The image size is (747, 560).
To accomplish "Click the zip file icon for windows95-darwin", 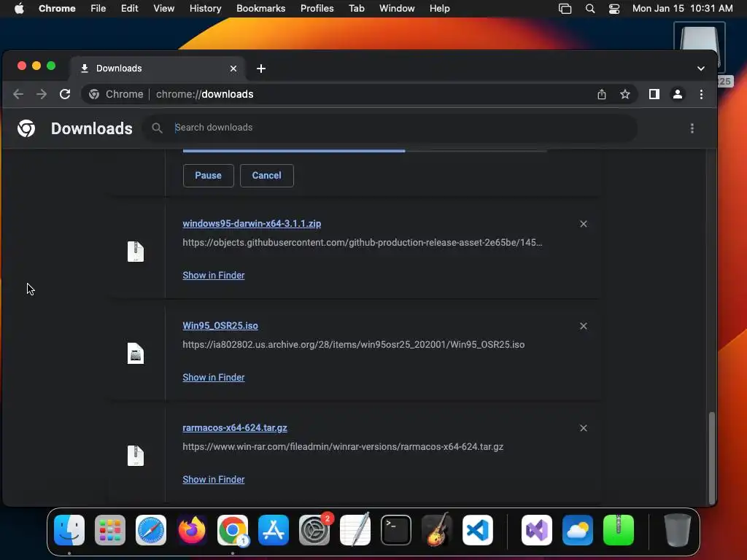I will pyautogui.click(x=135, y=252).
